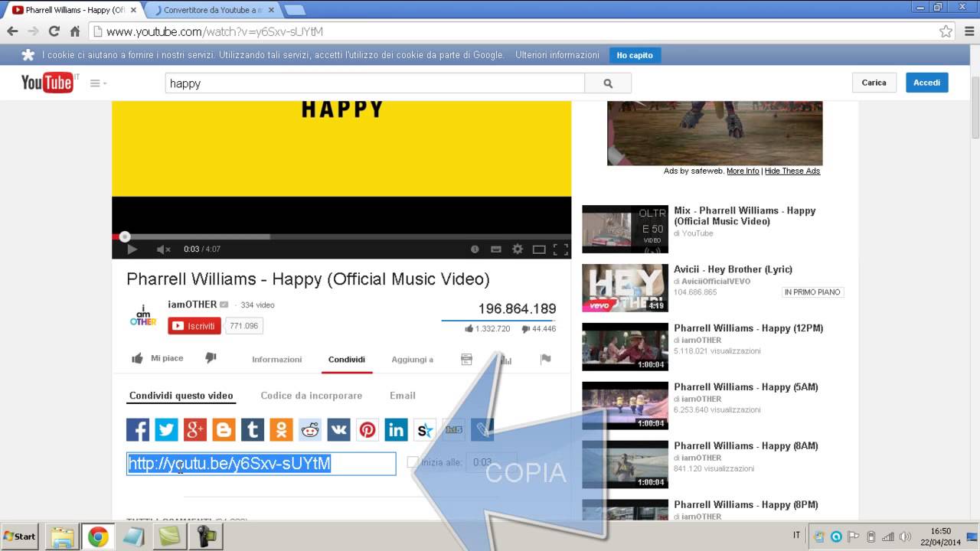Screen dimensions: 980x551
Task: Share the video on Blogger
Action: click(x=224, y=429)
